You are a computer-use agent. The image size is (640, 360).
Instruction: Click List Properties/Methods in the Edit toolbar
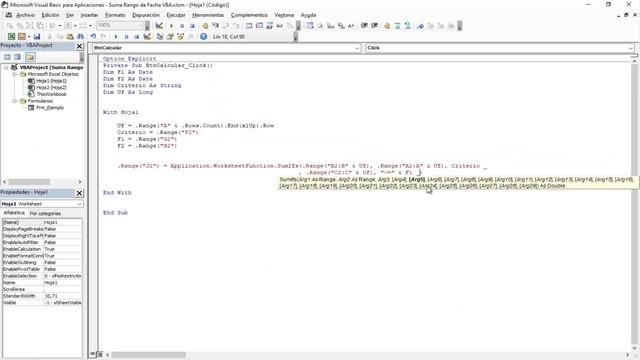[x=310, y=26]
